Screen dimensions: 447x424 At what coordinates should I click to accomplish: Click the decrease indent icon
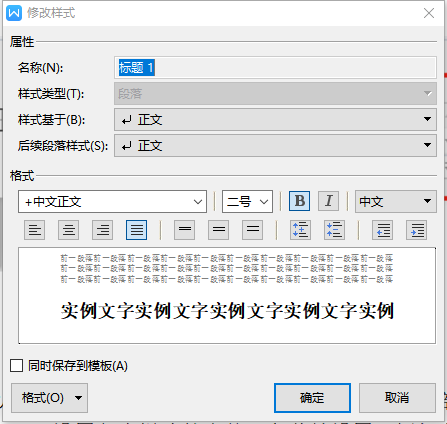(x=383, y=230)
